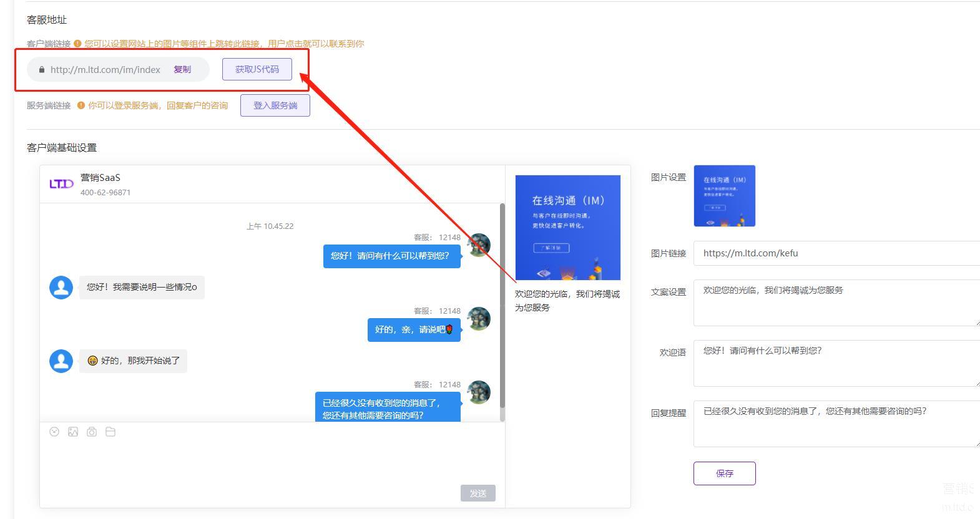980x519 pixels.
Task: Click into the 欢迎语 text area
Action: (x=836, y=364)
